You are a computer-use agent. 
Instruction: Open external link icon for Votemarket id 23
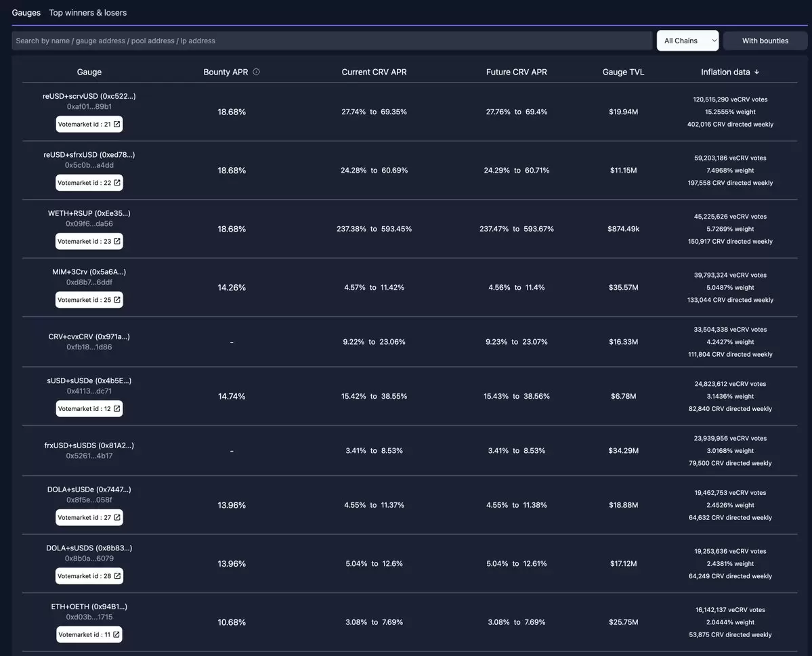pyautogui.click(x=117, y=241)
